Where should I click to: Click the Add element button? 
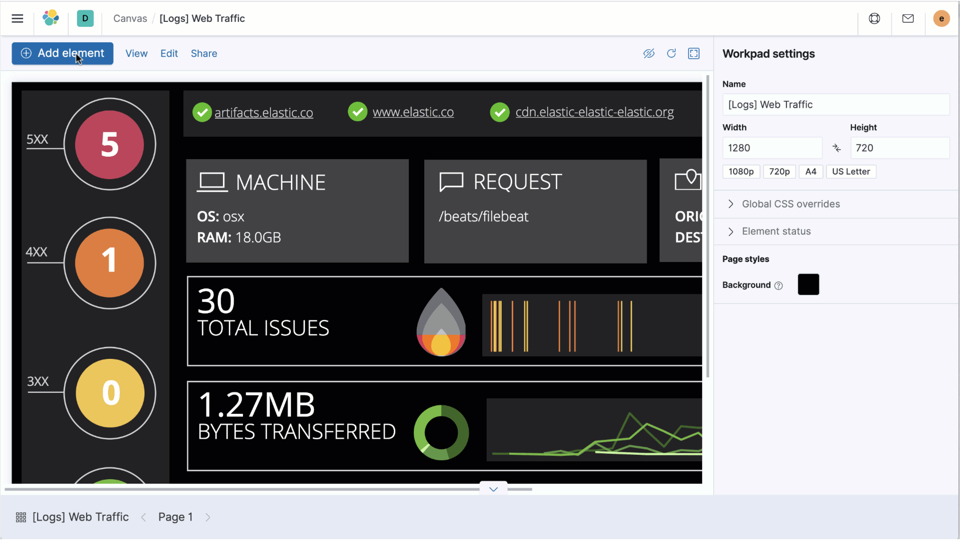(x=62, y=54)
